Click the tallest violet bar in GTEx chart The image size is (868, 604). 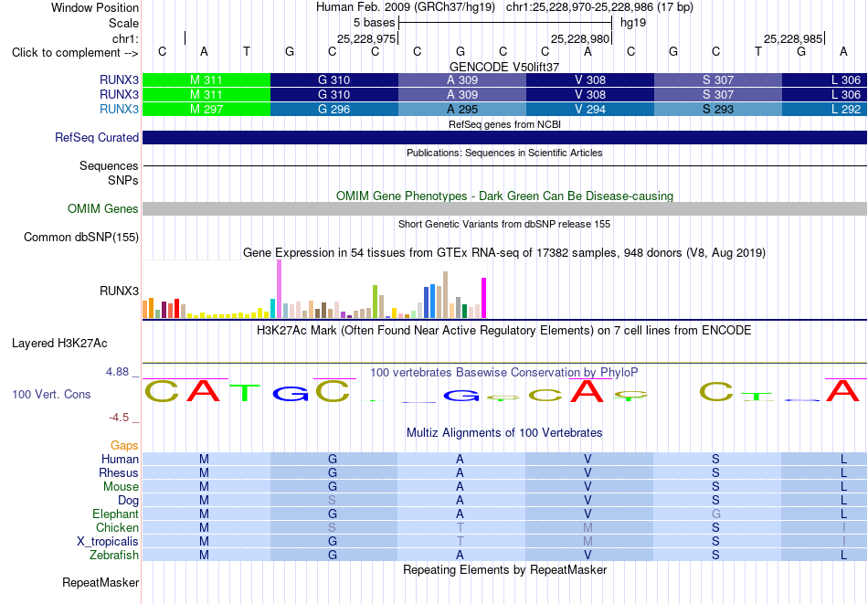(279, 289)
